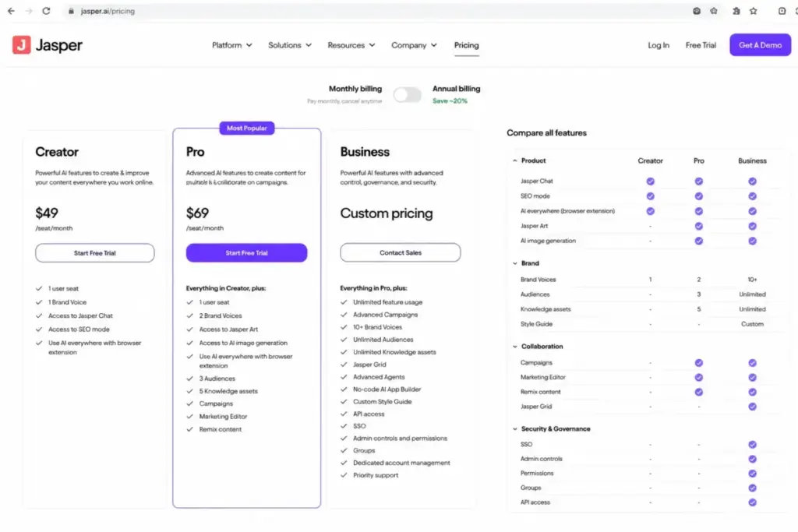Click the Brand Voices '10+' Business value
This screenshot has height=532, width=798.
click(x=752, y=279)
